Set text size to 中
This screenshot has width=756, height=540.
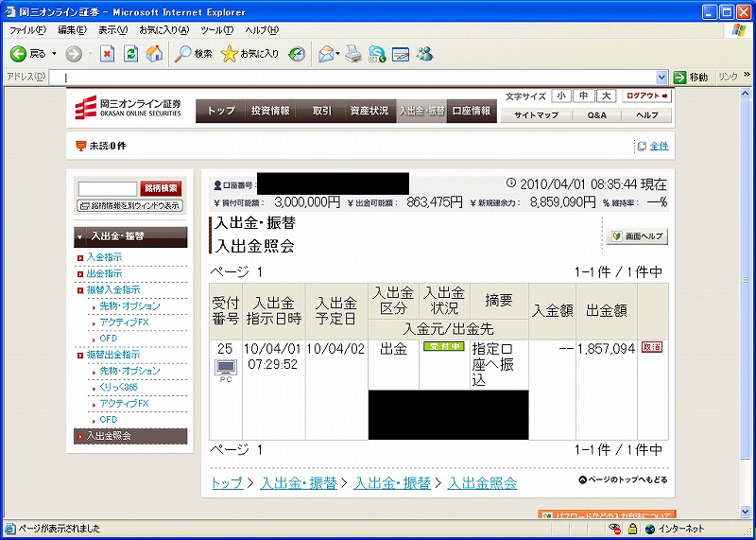point(584,96)
